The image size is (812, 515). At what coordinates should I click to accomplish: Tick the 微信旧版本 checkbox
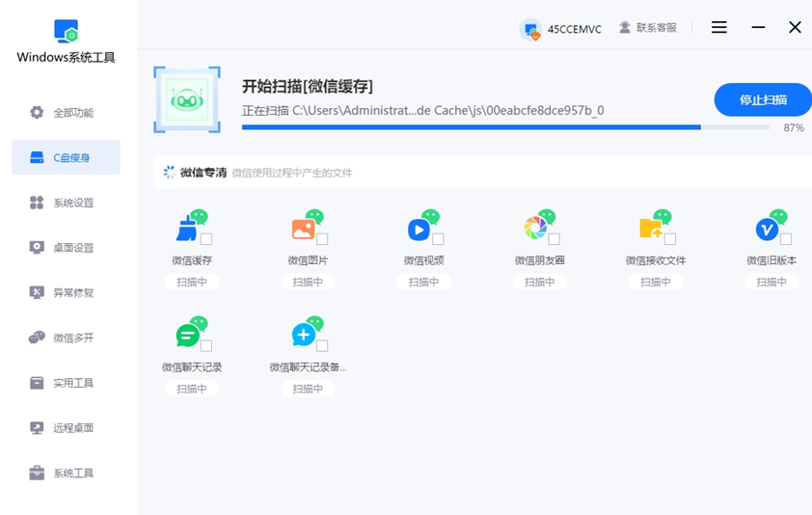click(786, 239)
